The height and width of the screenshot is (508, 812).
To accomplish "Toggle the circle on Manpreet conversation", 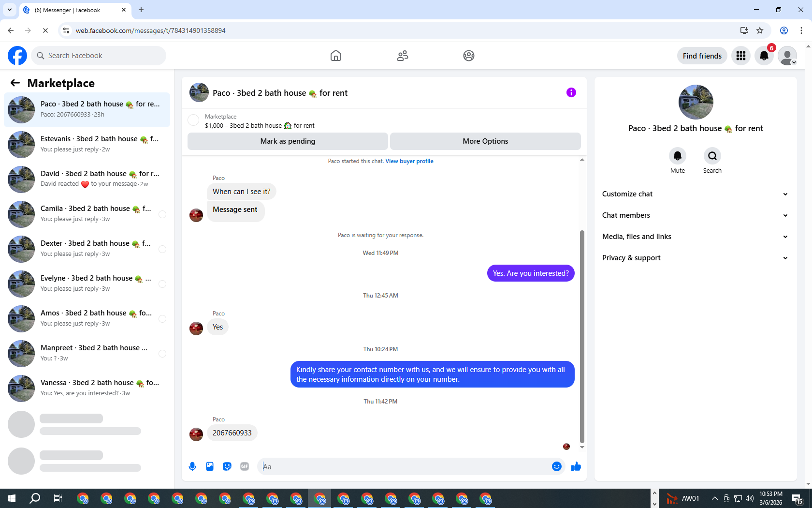I will point(162,354).
